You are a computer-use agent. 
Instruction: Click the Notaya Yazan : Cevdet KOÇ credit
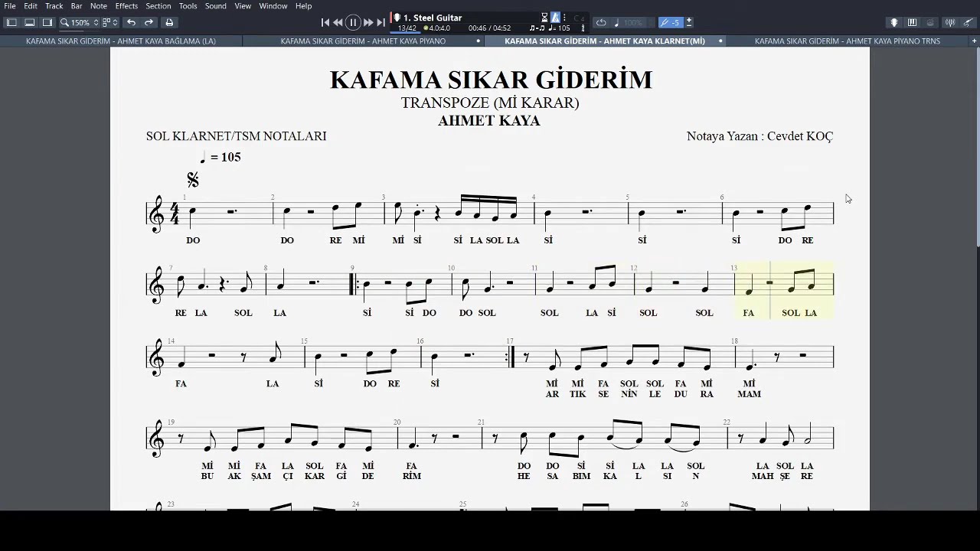(x=759, y=136)
